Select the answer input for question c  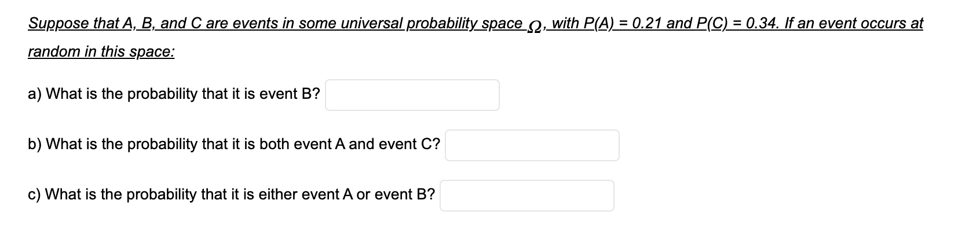(x=527, y=195)
